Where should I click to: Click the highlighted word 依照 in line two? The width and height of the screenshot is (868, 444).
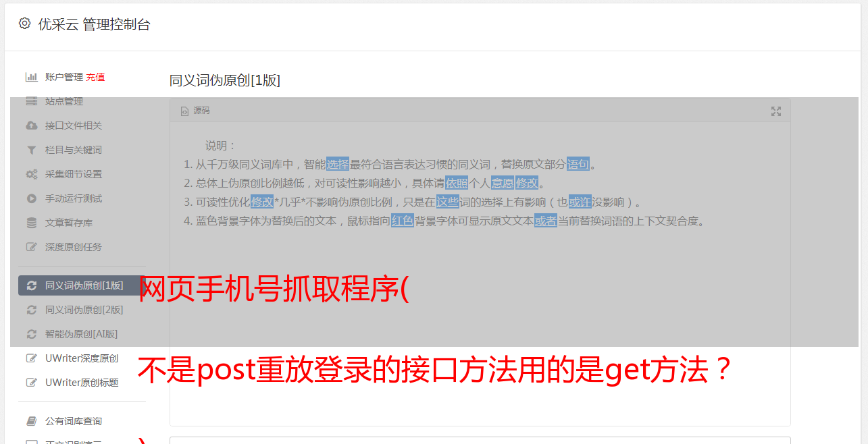456,183
